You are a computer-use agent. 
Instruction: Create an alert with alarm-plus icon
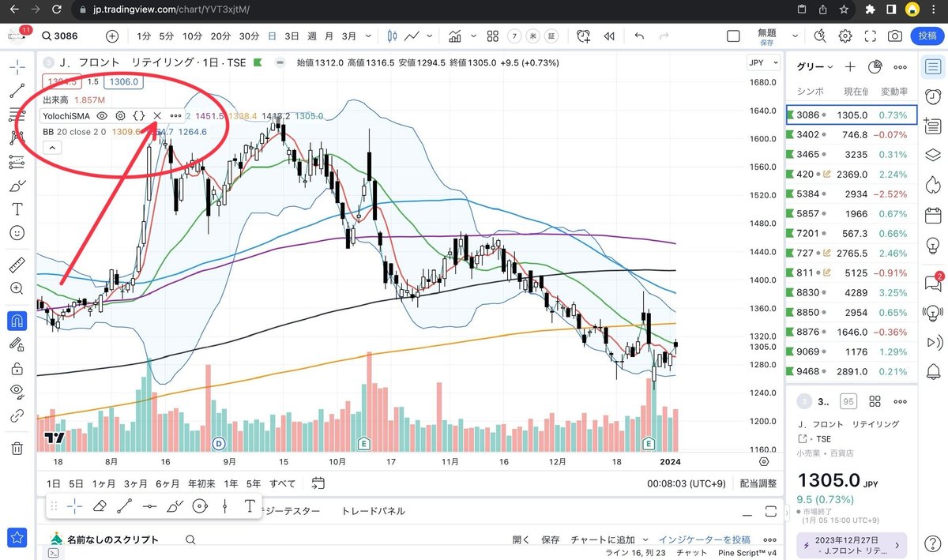[584, 36]
